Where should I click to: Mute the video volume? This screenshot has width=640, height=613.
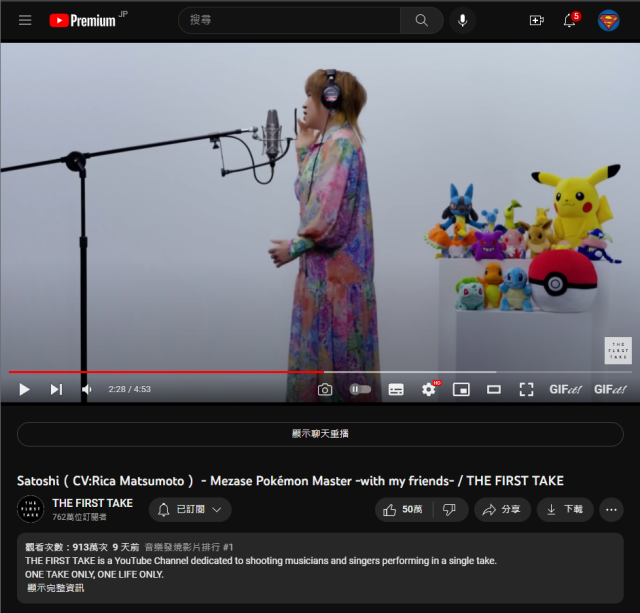coord(87,389)
